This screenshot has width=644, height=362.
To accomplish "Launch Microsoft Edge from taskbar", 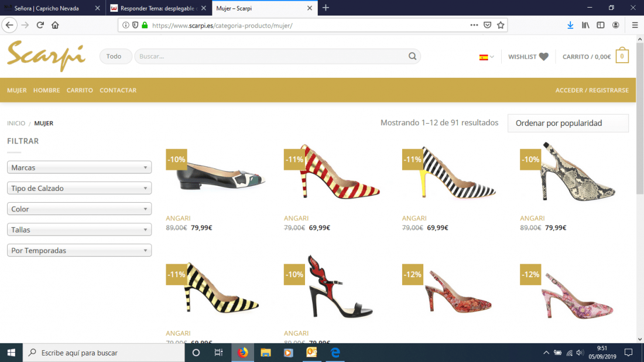I will pos(335,353).
